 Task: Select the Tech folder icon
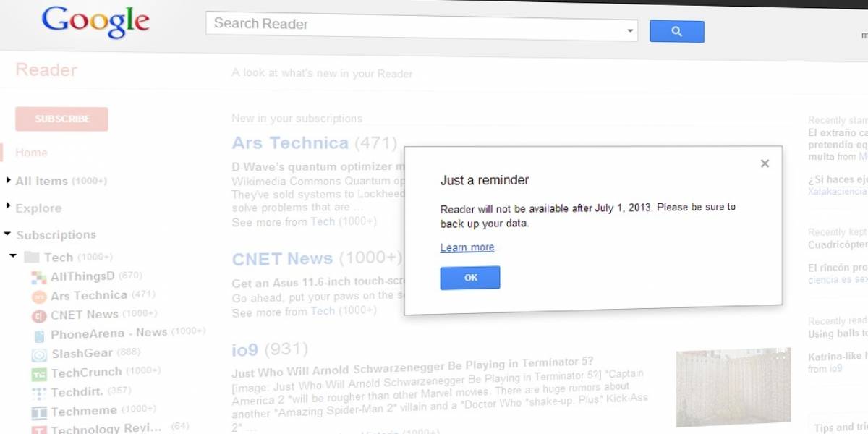(x=31, y=258)
